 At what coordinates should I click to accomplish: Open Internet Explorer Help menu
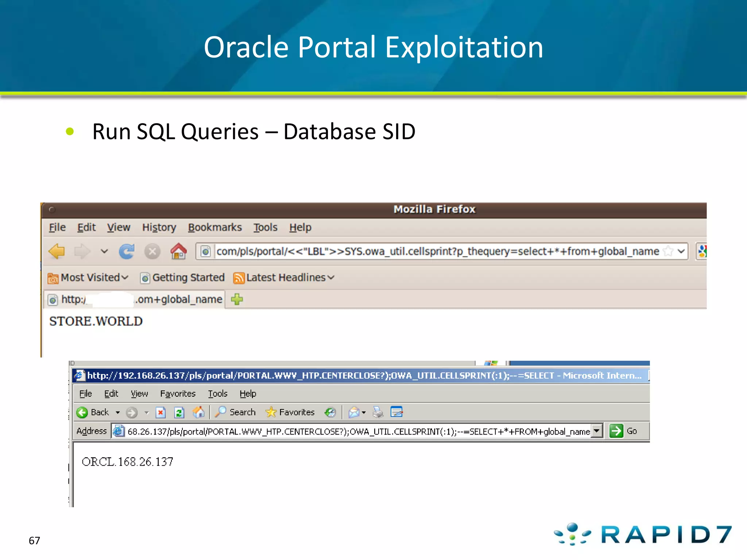pyautogui.click(x=248, y=394)
